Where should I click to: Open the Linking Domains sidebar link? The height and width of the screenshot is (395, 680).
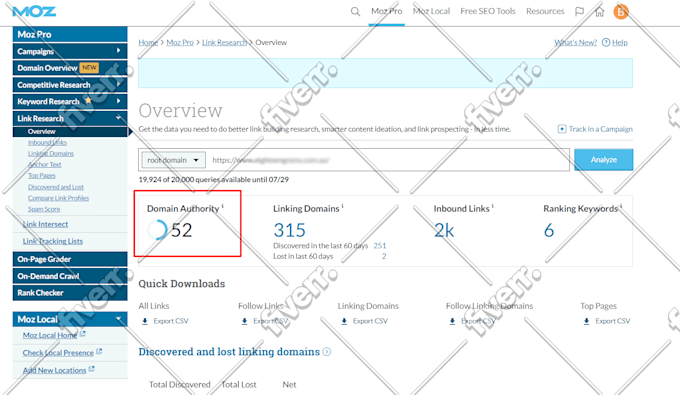[x=51, y=153]
